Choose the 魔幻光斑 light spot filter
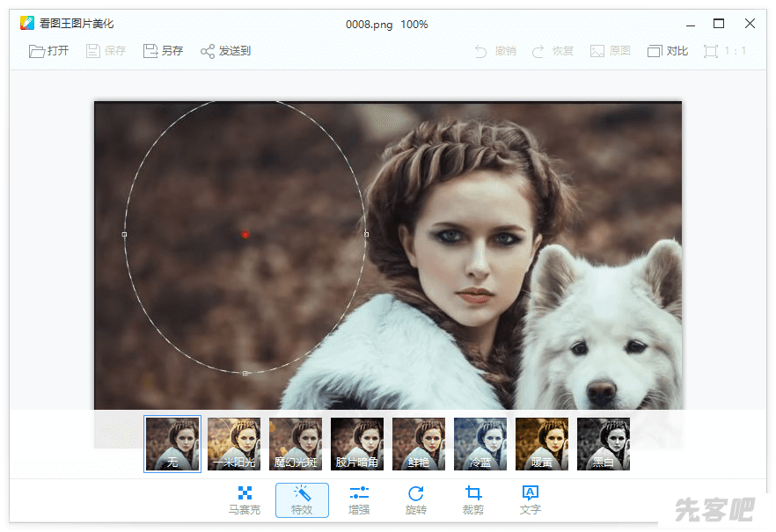Screen dimensions: 776x532 (x=296, y=444)
